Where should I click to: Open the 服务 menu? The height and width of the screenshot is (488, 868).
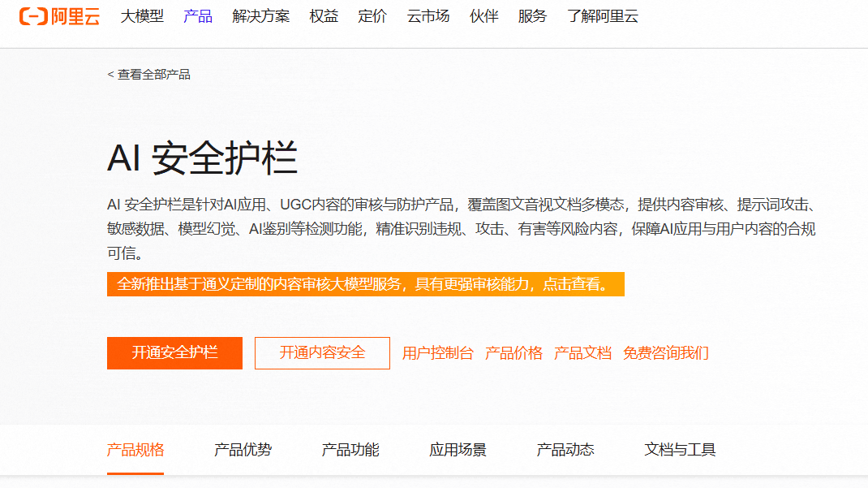pyautogui.click(x=532, y=16)
